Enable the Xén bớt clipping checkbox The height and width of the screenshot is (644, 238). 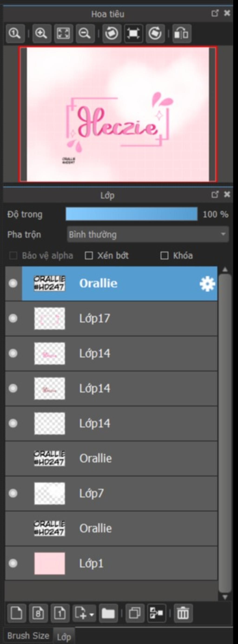point(89,255)
